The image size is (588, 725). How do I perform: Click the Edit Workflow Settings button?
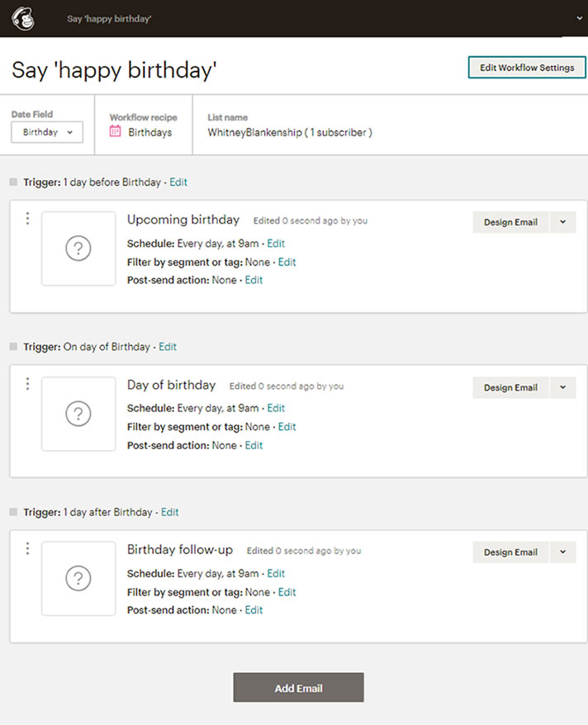point(527,68)
